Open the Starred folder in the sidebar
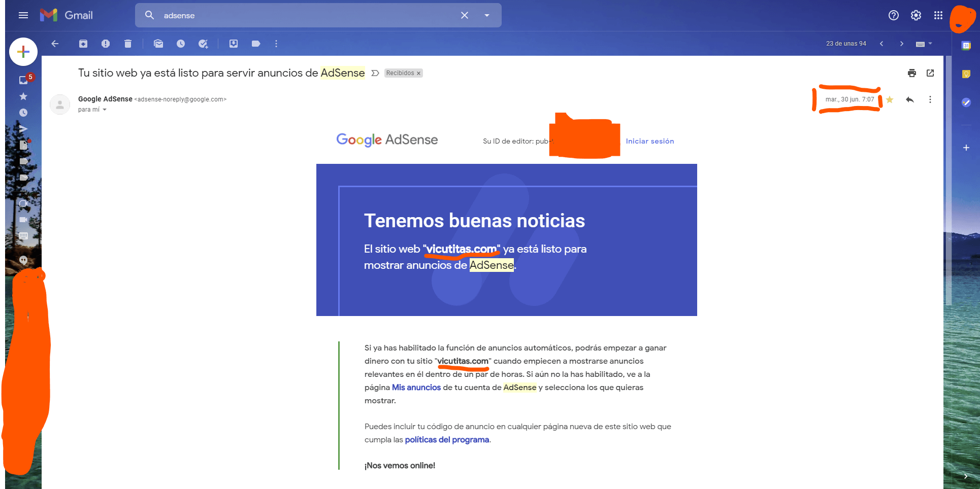 [23, 96]
